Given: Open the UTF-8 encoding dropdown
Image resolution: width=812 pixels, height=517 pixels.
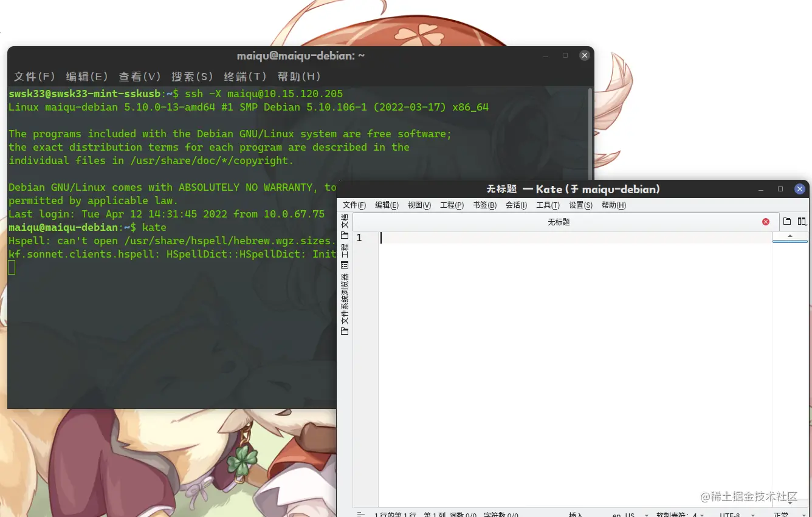Looking at the screenshot, I should 734,515.
